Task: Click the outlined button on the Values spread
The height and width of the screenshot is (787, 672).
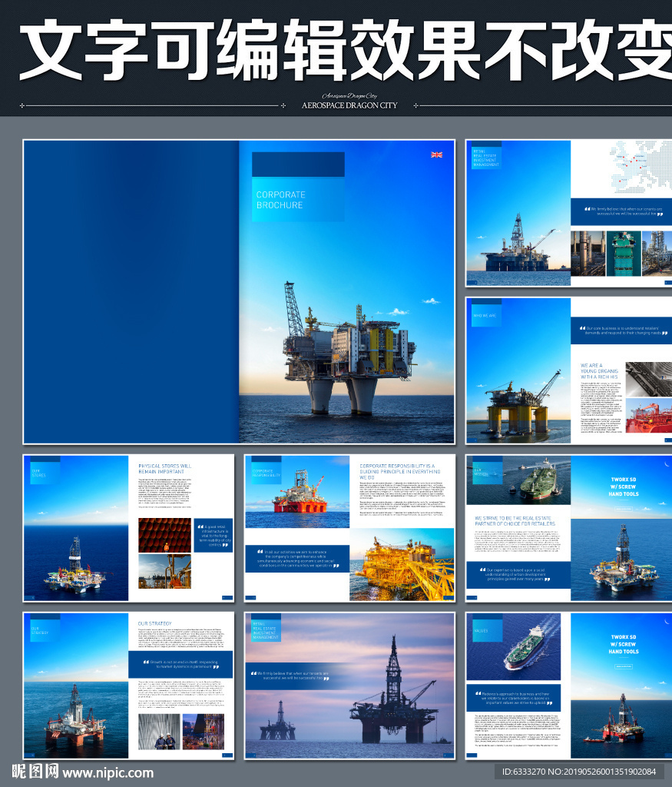Action: click(623, 666)
